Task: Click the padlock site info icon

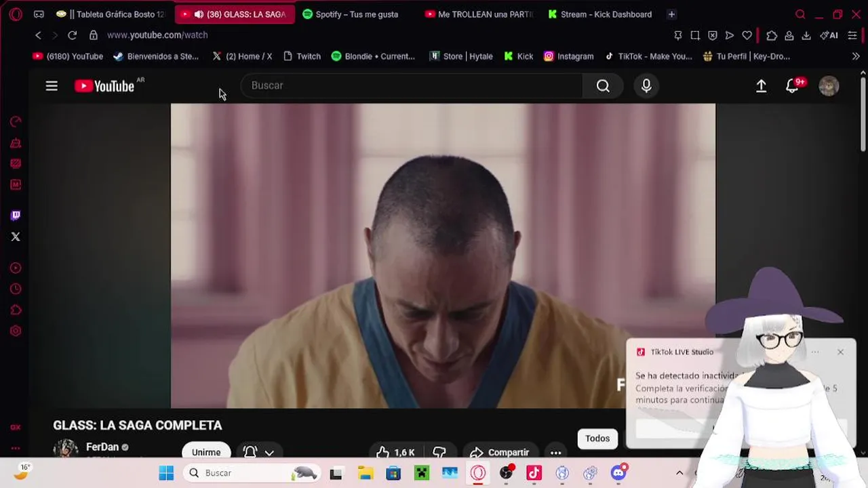Action: pos(94,35)
